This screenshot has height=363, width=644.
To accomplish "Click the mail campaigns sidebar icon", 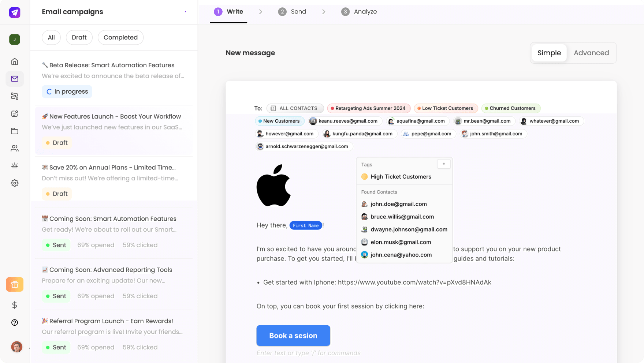I will point(15,79).
